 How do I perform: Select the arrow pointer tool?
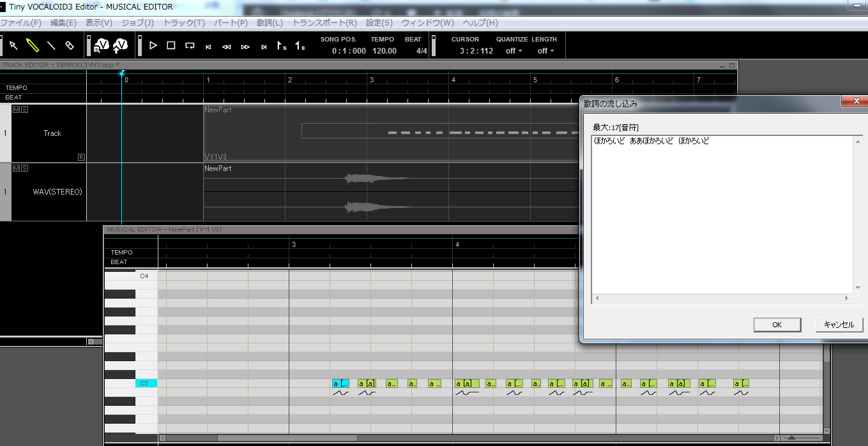tap(13, 46)
